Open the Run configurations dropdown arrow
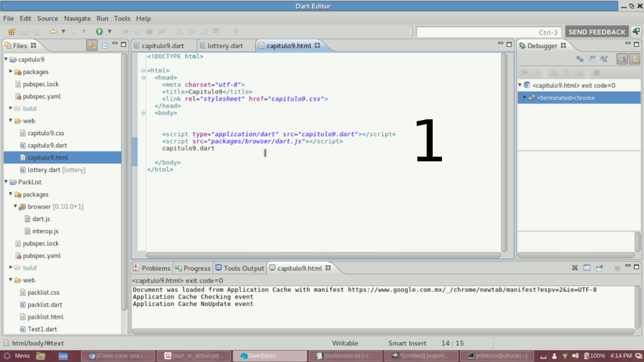644x362 pixels. click(109, 31)
